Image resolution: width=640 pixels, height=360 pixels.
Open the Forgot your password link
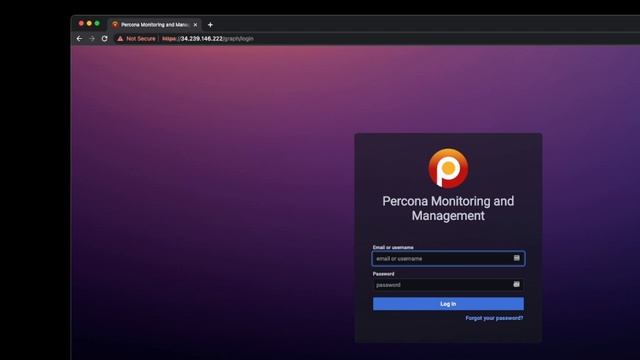click(x=494, y=318)
